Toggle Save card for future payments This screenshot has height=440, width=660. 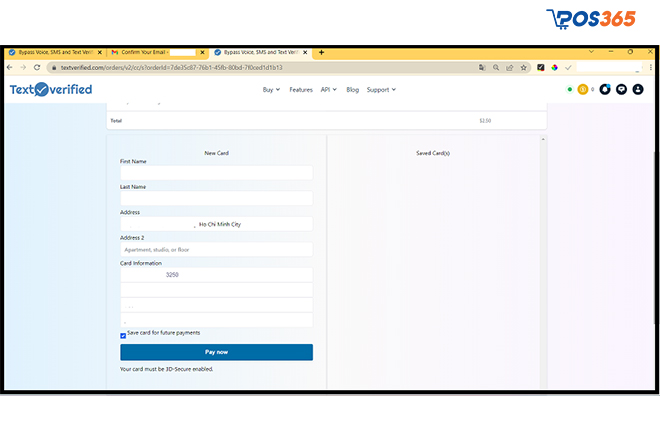[123, 335]
